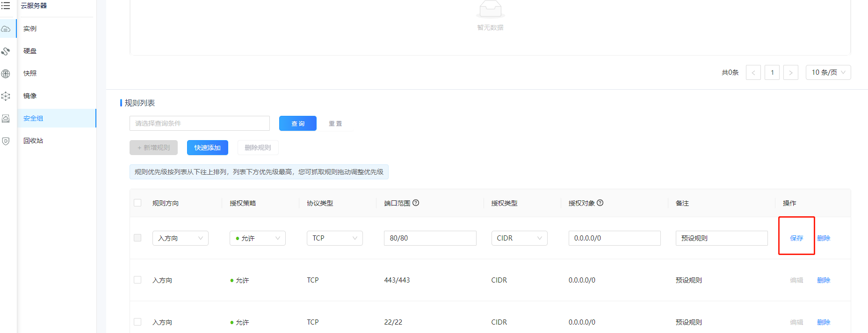Open 硬盘 menu item
Viewport: 868px width, 333px height.
tap(57, 51)
